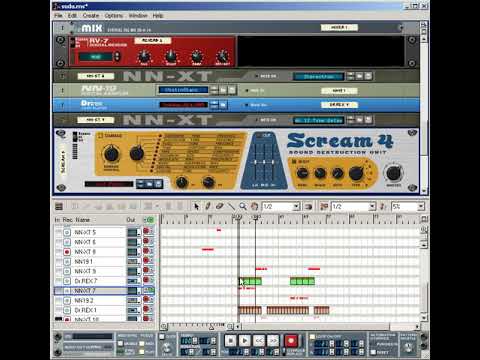Screen dimensions: 480x360
Task: Toggle Snap to Grid button
Action: pyautogui.click(x=308, y=207)
